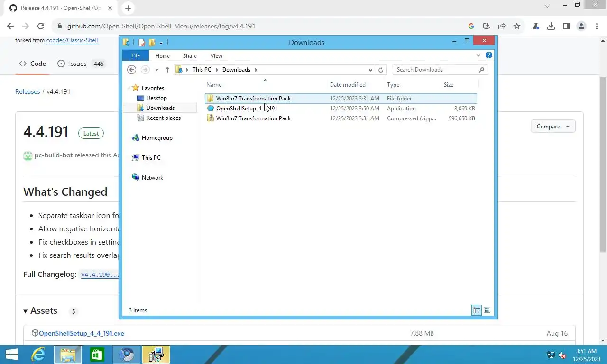Collapse the Favorites tree node
Screen dimensions: 607x364
[x=129, y=88]
